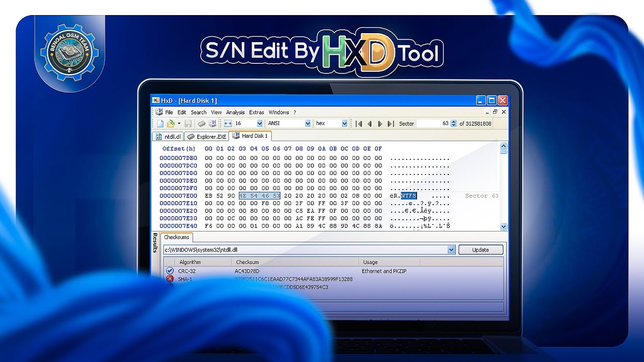
Task: Click the Checksum column header
Action: point(295,262)
